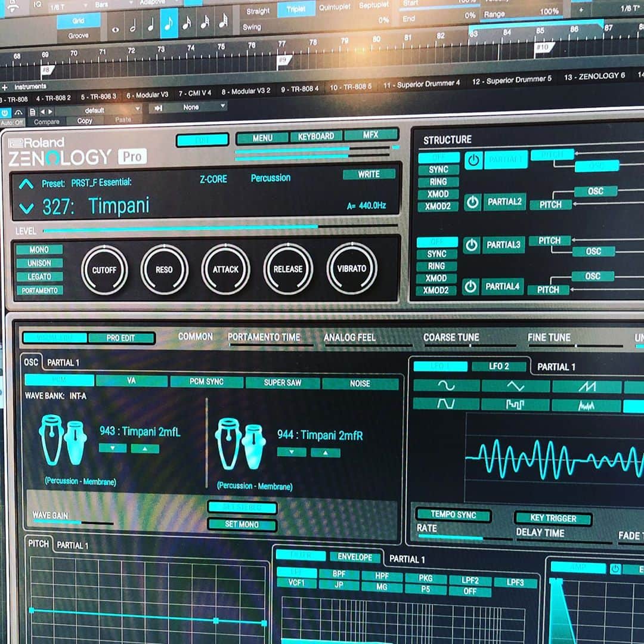Select the whole note value icon

[116, 29]
